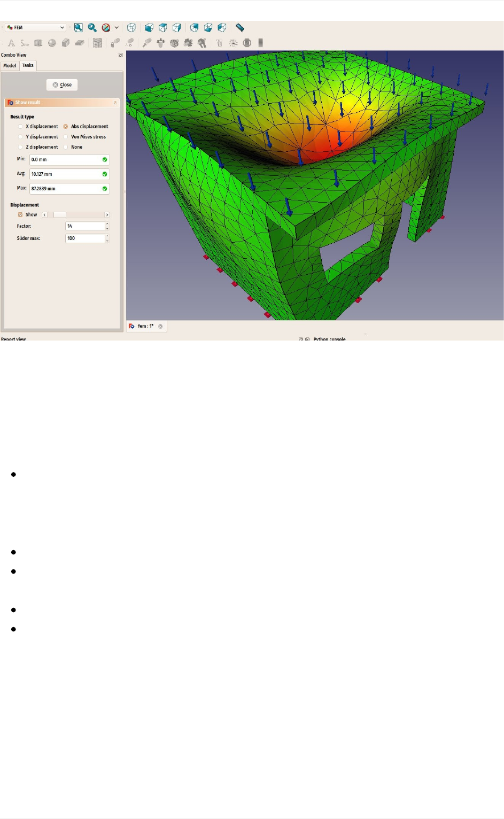Click the Analysis 'A' toolbar icon
Image resolution: width=504 pixels, height=819 pixels.
click(11, 43)
